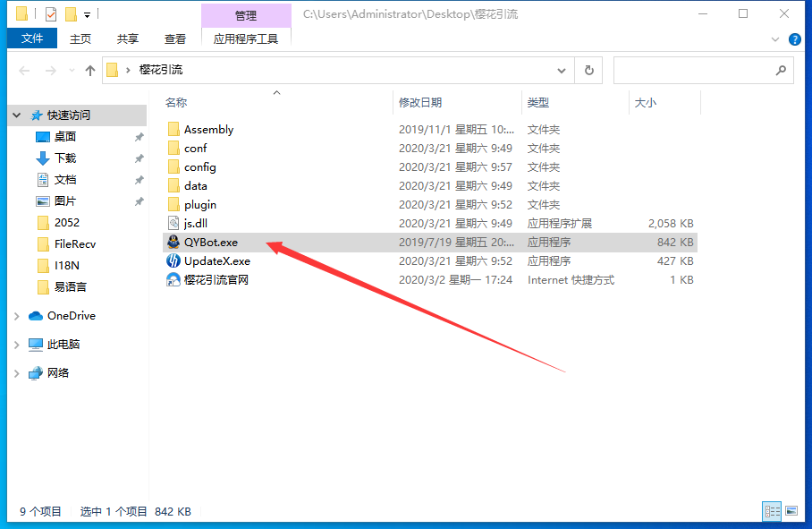Open the 应用程序工具 ribbon tab
Screen dimensions: 812x529
(245, 38)
